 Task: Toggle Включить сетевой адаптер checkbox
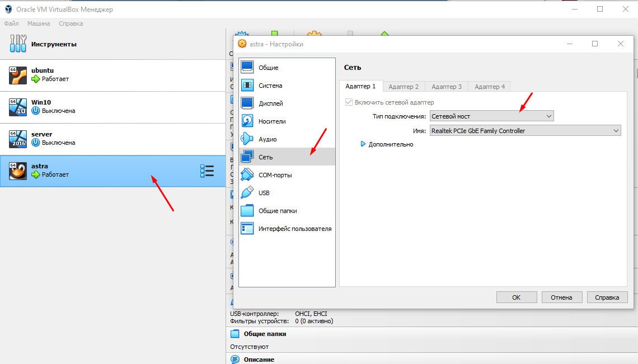pyautogui.click(x=349, y=102)
